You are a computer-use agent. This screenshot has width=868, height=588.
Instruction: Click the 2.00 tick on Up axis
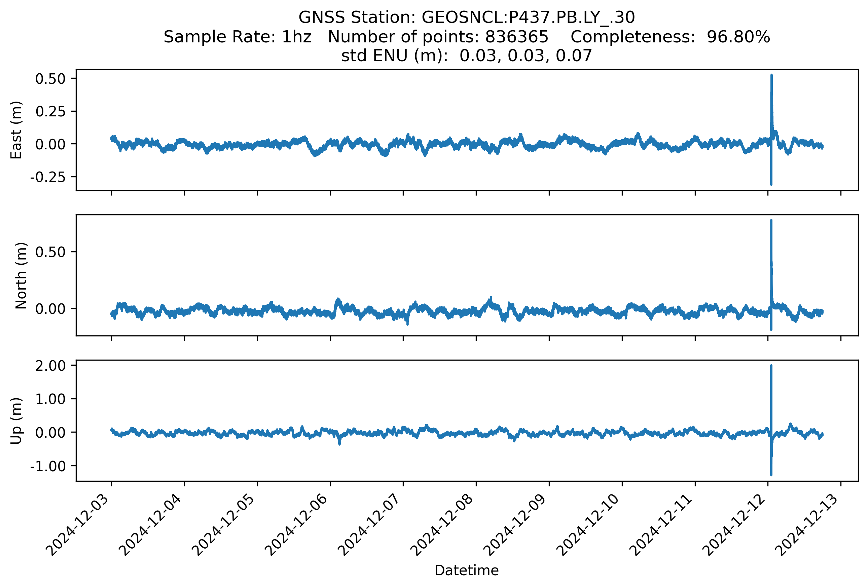50,366
